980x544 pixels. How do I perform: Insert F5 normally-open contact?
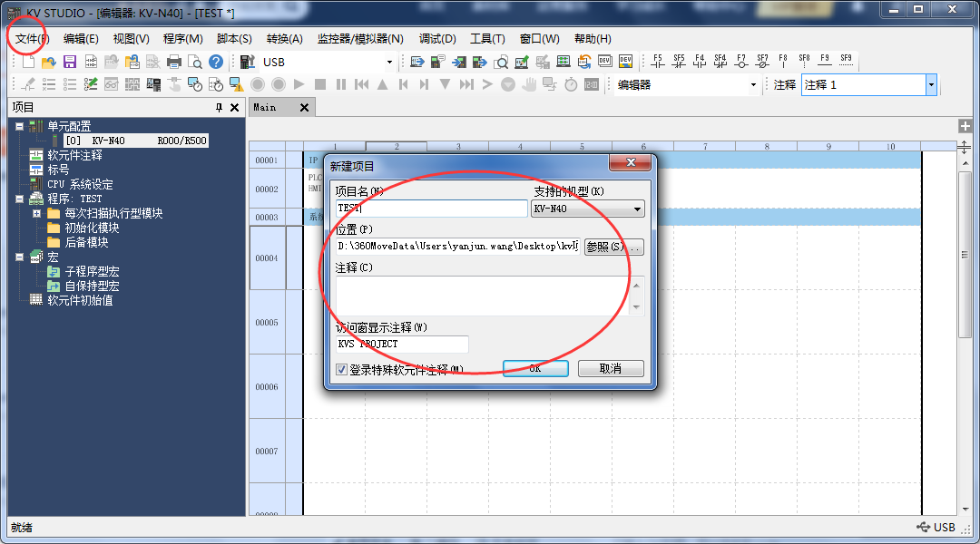coord(658,61)
